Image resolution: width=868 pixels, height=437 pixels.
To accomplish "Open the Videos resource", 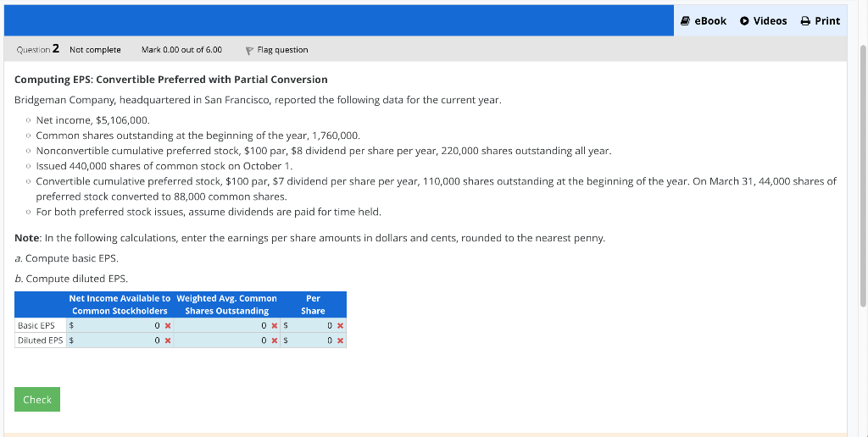I will [764, 21].
